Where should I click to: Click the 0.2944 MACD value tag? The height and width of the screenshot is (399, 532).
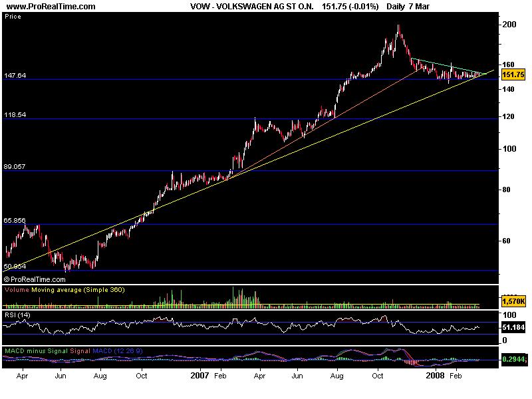513,359
